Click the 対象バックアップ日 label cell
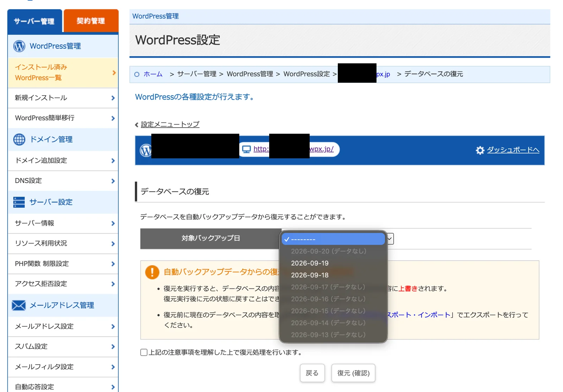 tap(211, 239)
